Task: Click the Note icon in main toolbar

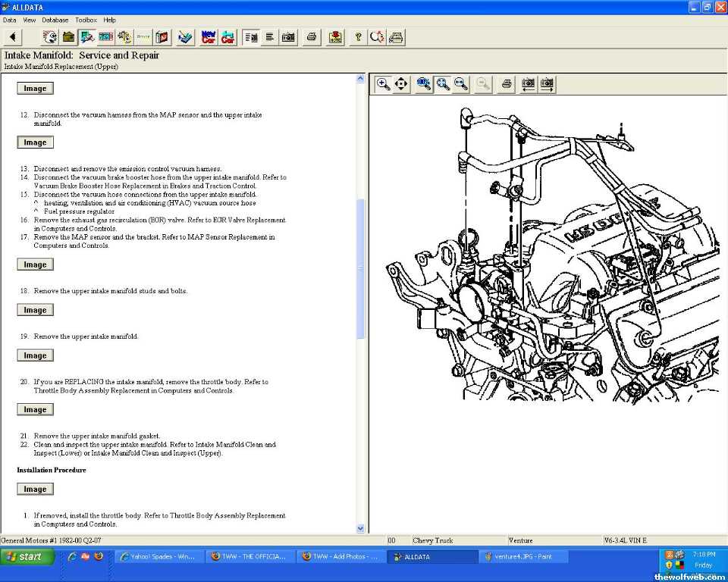Action: 334,37
